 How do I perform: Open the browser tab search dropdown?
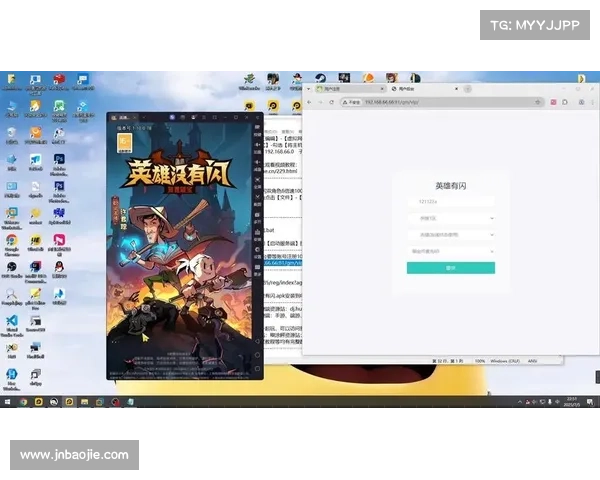(x=308, y=89)
